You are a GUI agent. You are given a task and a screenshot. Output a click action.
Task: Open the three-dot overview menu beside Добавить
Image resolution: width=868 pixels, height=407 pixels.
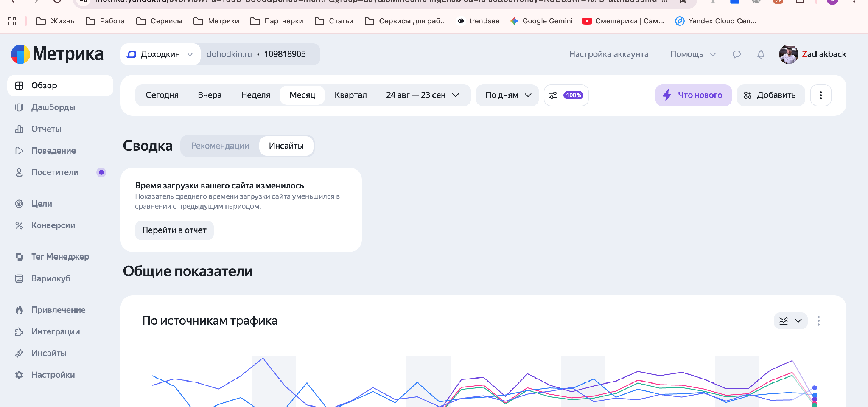pos(820,95)
